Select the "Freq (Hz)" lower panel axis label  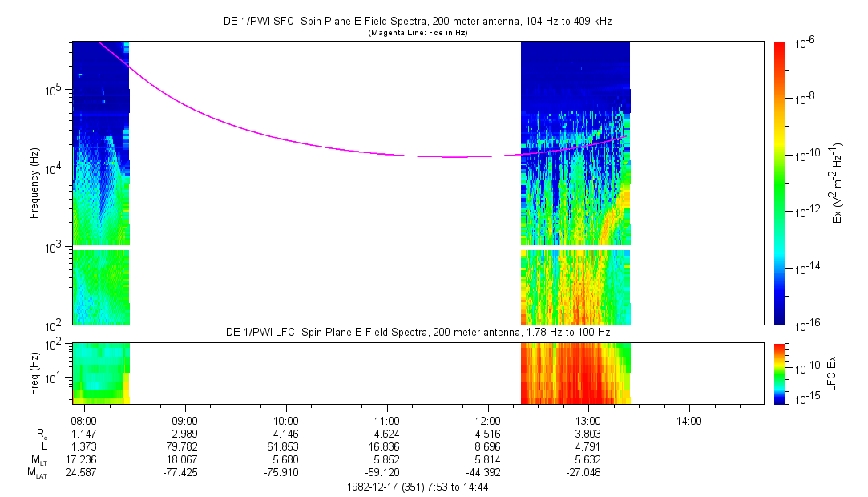[34, 373]
